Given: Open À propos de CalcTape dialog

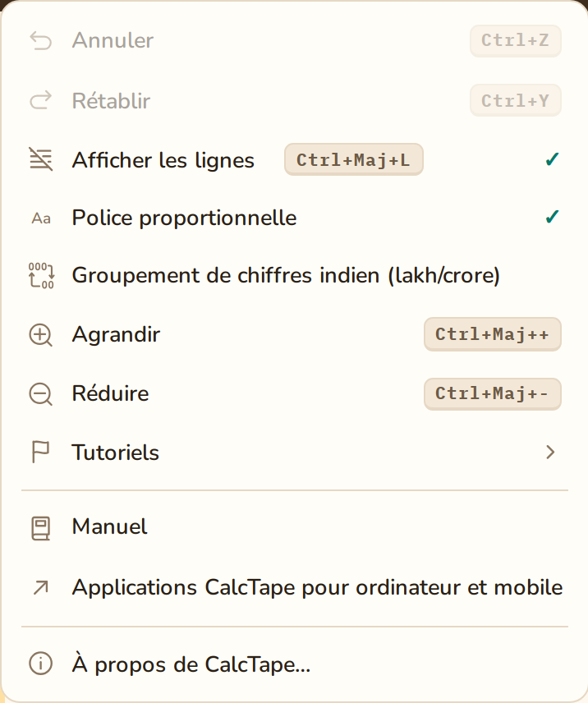Looking at the screenshot, I should pyautogui.click(x=294, y=664).
